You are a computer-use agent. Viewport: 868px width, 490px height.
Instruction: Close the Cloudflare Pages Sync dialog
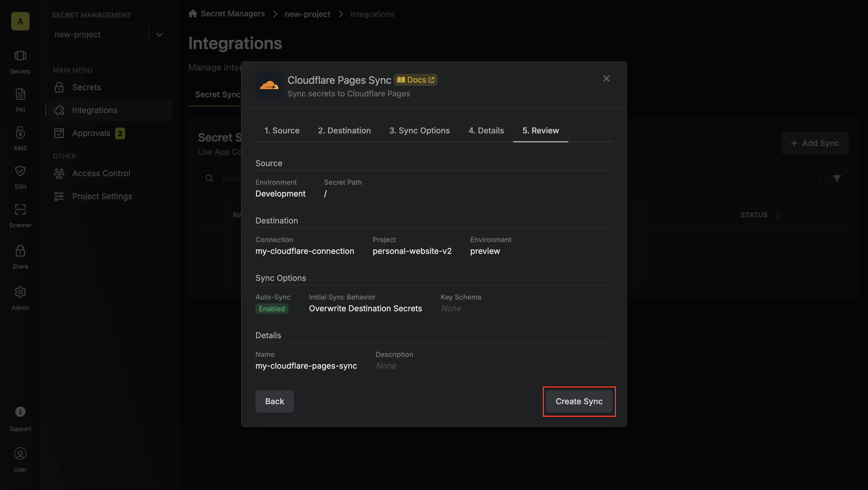[606, 79]
